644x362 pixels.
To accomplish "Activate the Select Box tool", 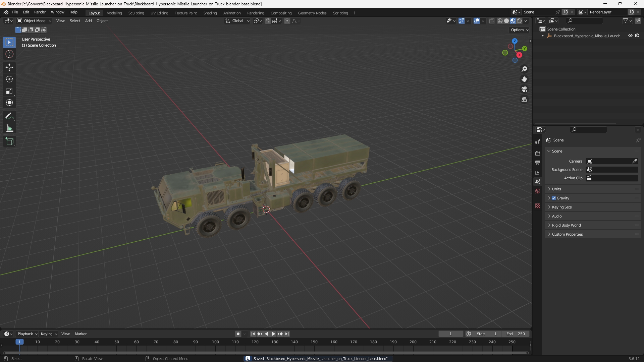I will pyautogui.click(x=9, y=42).
